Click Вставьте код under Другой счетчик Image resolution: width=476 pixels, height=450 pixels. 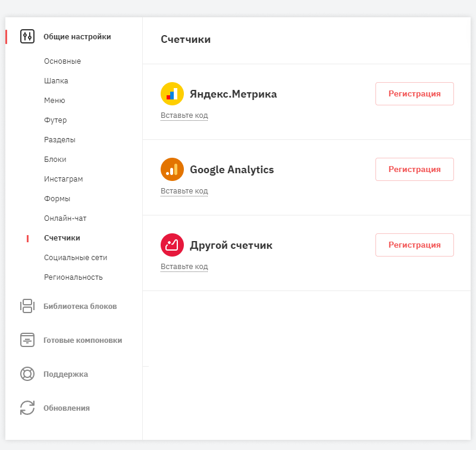point(184,267)
